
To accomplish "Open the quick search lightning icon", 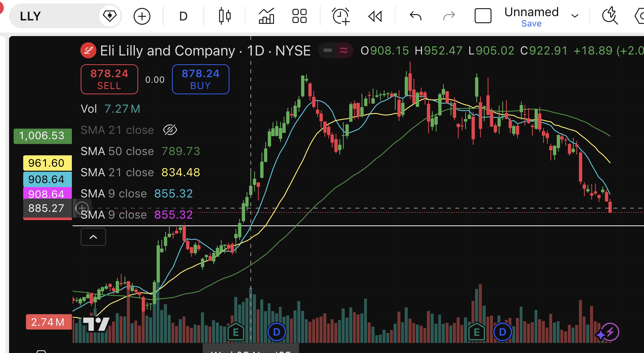I will (x=610, y=16).
